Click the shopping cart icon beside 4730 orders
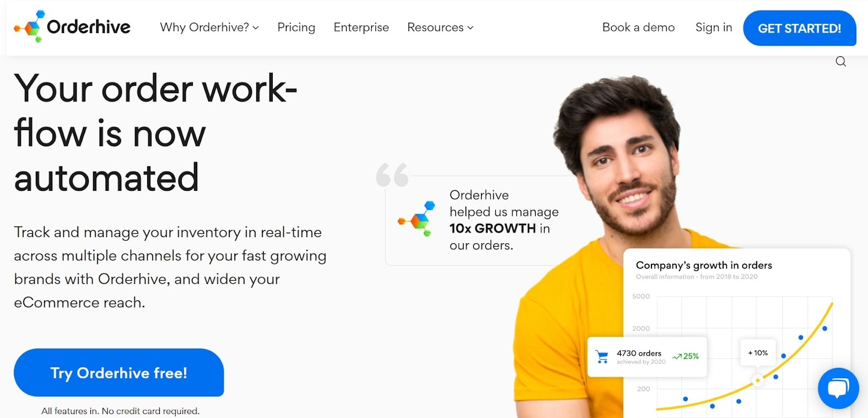Viewport: 868px width, 418px height. click(602, 357)
